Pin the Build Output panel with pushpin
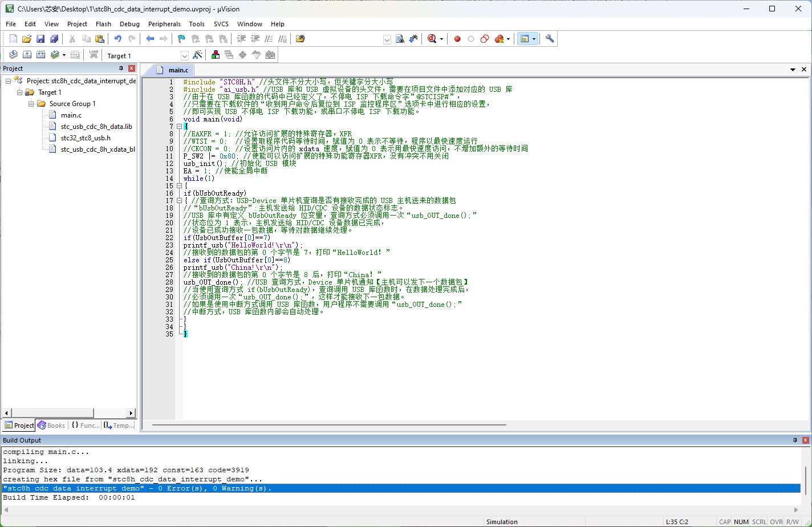Viewport: 812px width, 527px height. [x=795, y=440]
